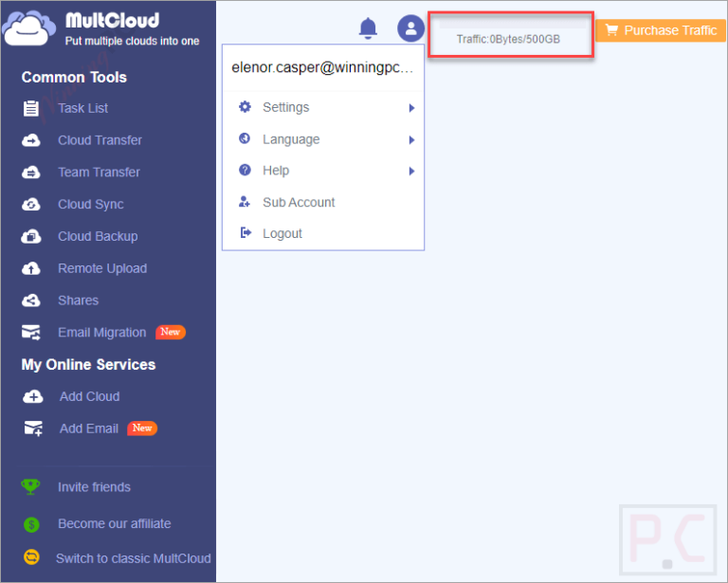Click the user profile avatar icon
The height and width of the screenshot is (583, 728).
[410, 28]
